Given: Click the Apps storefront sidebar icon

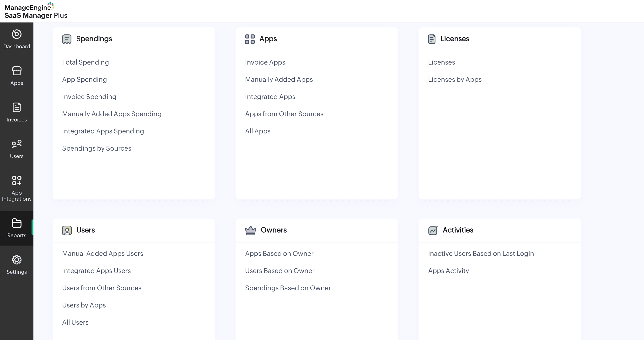Looking at the screenshot, I should pyautogui.click(x=16, y=71).
